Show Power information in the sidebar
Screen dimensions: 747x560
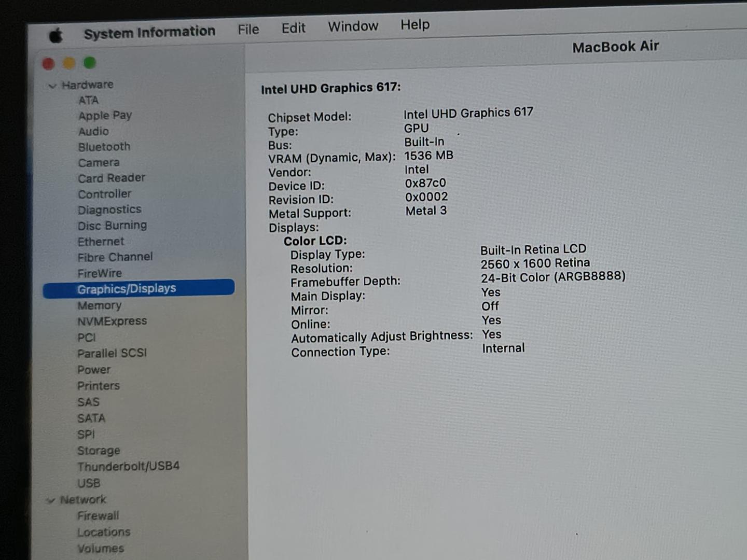click(94, 370)
